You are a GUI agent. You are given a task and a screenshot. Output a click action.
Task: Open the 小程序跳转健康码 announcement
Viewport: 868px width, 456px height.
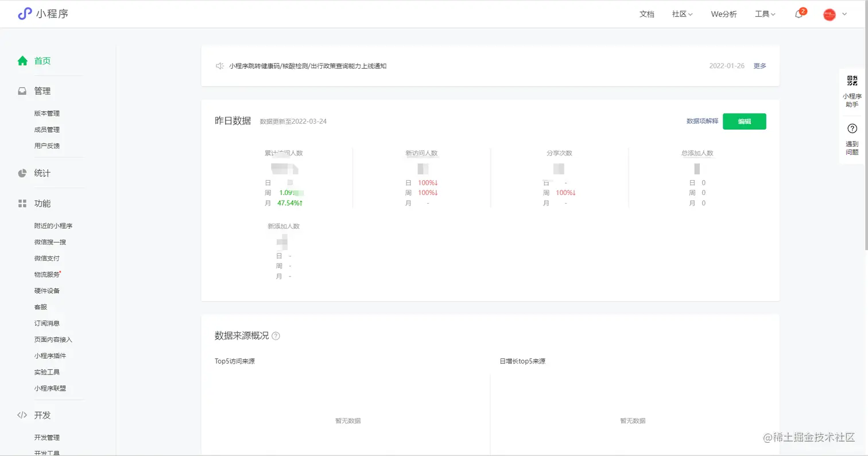click(x=308, y=66)
